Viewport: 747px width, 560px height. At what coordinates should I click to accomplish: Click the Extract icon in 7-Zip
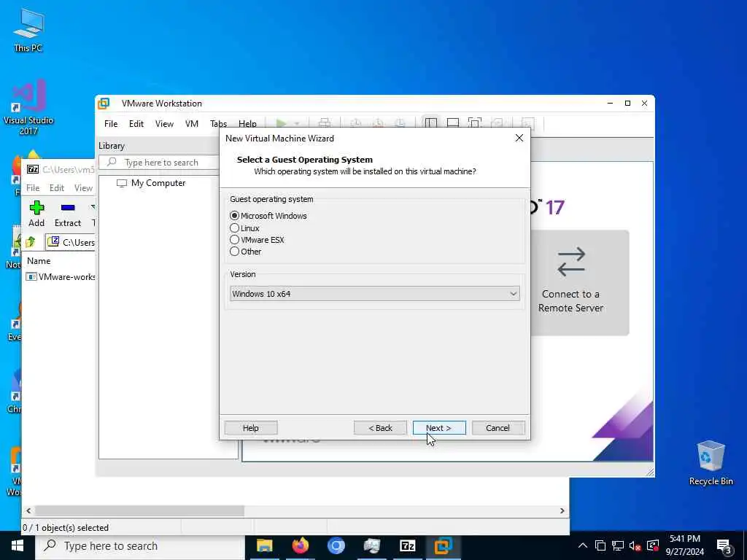(68, 214)
